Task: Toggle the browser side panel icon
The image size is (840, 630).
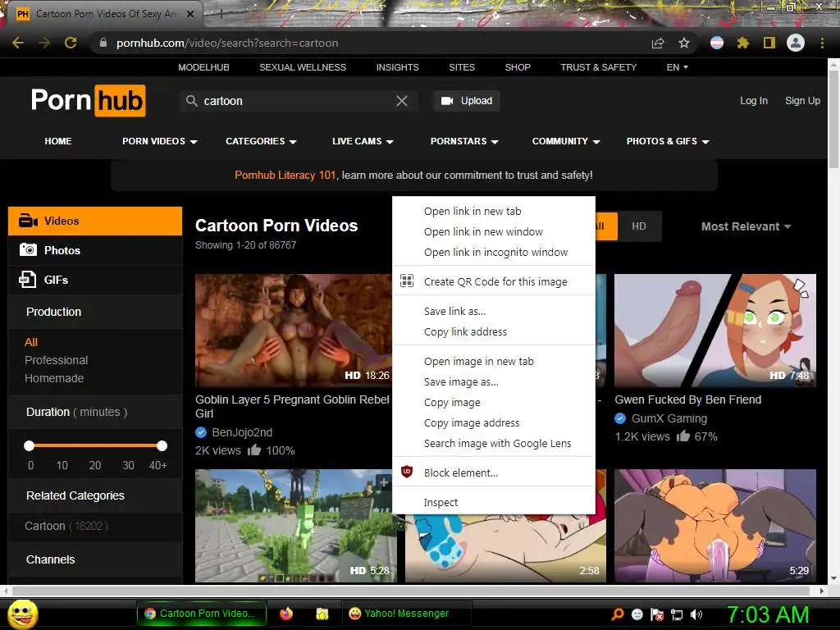Action: coord(769,43)
